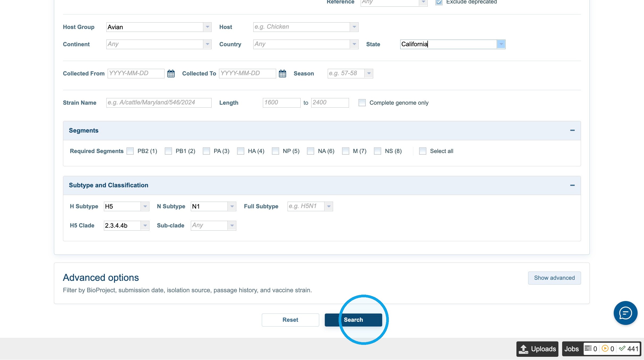Open the Collected From calendar picker
The image size is (644, 360).
point(171,74)
